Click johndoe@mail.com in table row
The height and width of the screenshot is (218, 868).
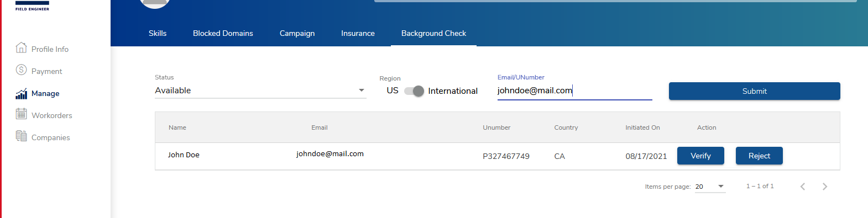(x=330, y=154)
